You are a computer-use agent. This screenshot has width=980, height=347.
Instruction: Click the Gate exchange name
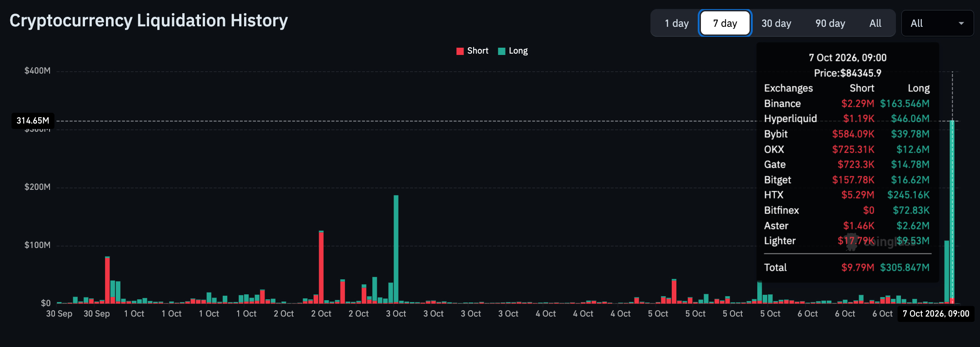(775, 164)
